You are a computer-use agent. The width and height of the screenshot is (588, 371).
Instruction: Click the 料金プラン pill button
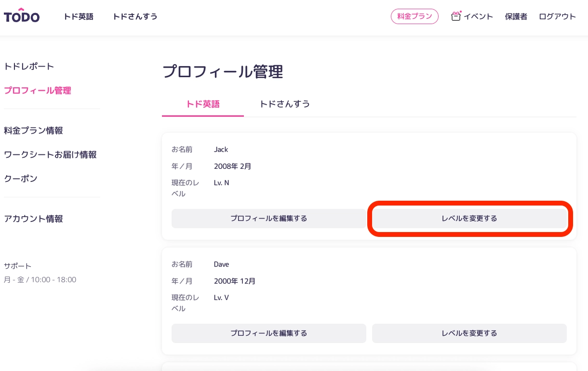(x=414, y=16)
